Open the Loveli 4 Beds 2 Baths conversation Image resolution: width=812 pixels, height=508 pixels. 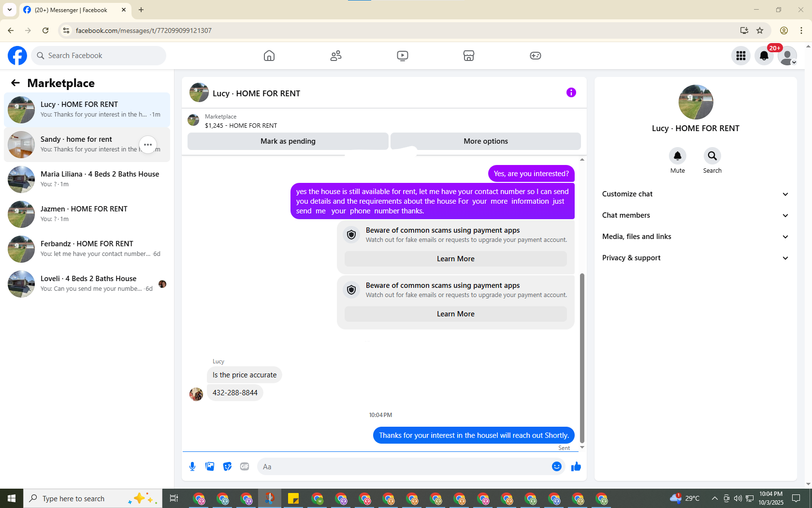pyautogui.click(x=87, y=284)
